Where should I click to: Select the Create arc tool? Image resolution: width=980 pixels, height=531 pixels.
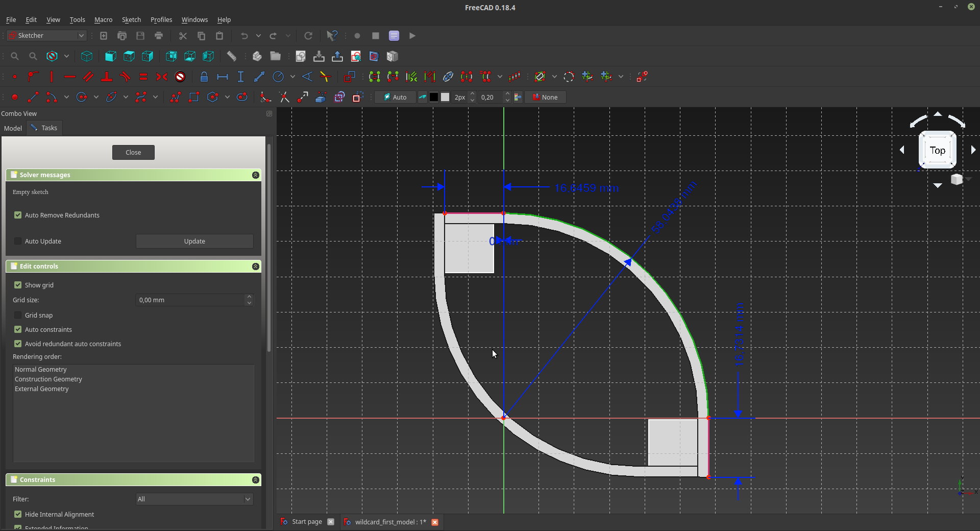point(52,97)
